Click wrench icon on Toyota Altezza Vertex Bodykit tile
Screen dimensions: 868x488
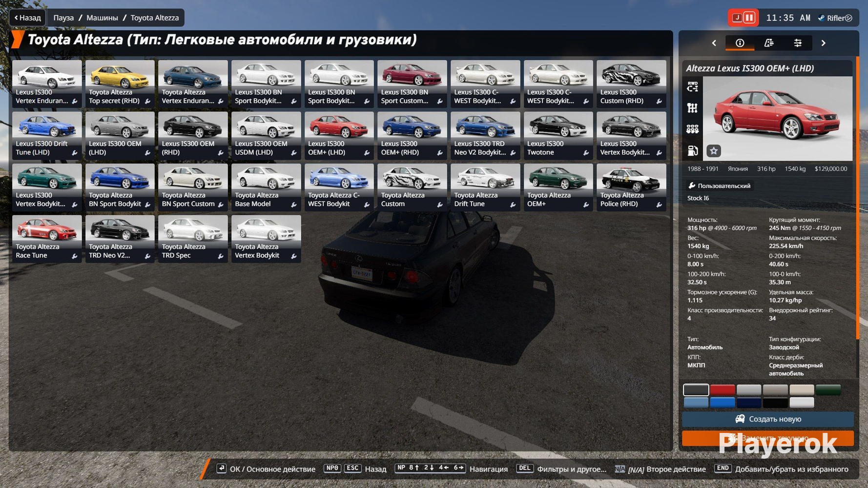pos(294,256)
